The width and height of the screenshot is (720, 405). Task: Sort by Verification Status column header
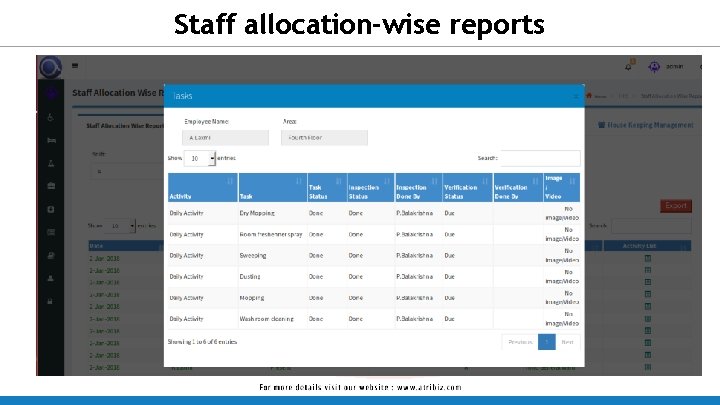(x=467, y=187)
